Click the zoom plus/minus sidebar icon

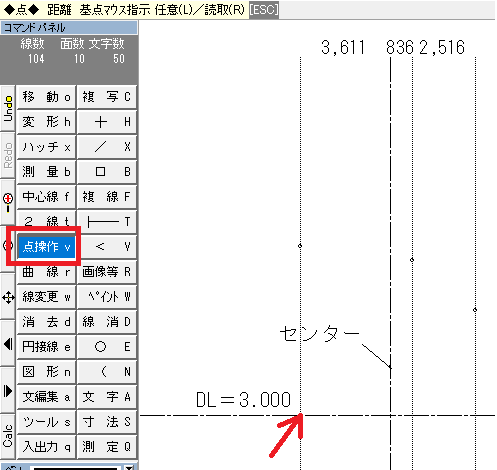coord(8,202)
